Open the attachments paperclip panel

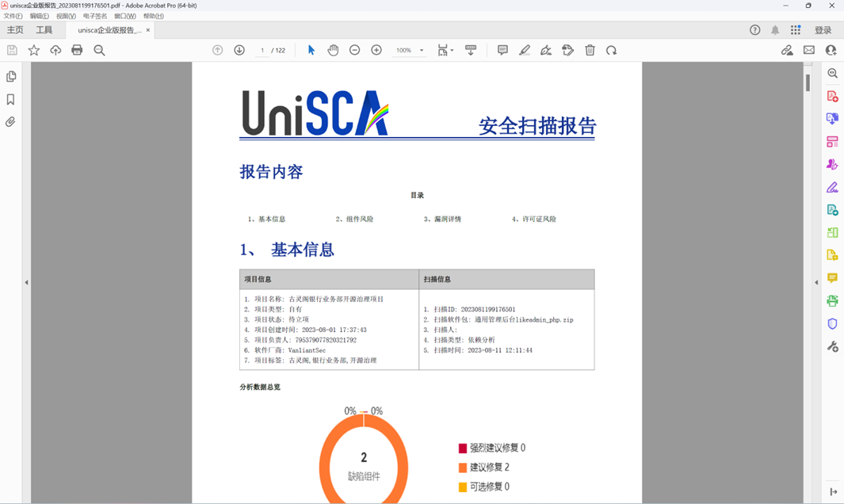(x=11, y=122)
